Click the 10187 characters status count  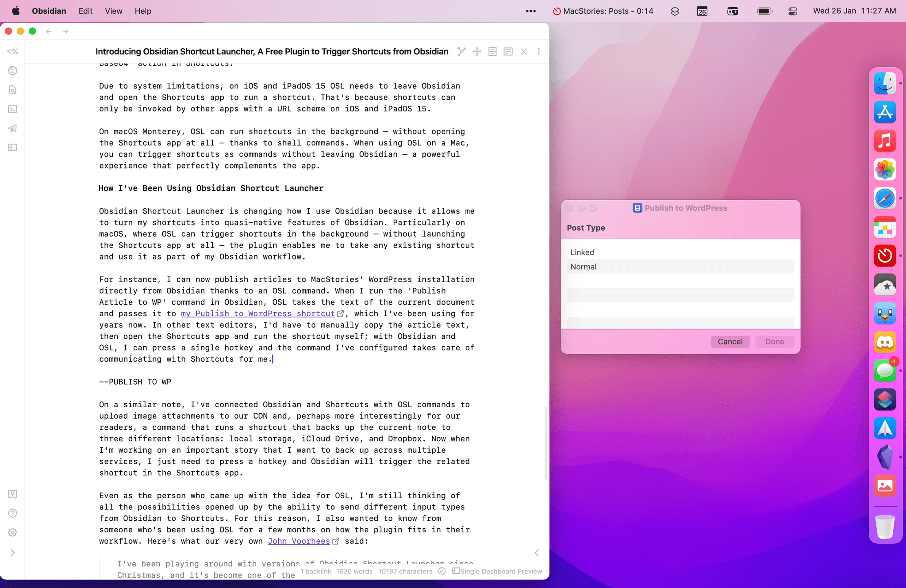(x=406, y=571)
